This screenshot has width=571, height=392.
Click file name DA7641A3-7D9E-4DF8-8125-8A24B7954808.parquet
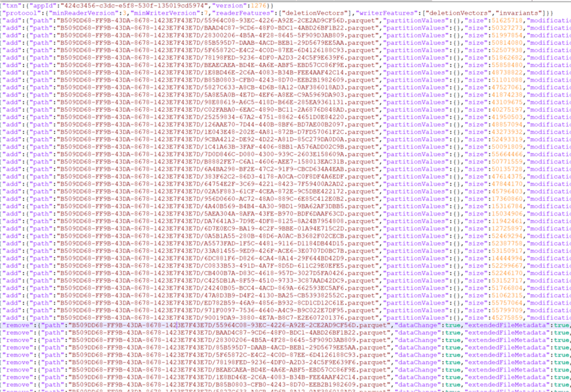[289, 221]
